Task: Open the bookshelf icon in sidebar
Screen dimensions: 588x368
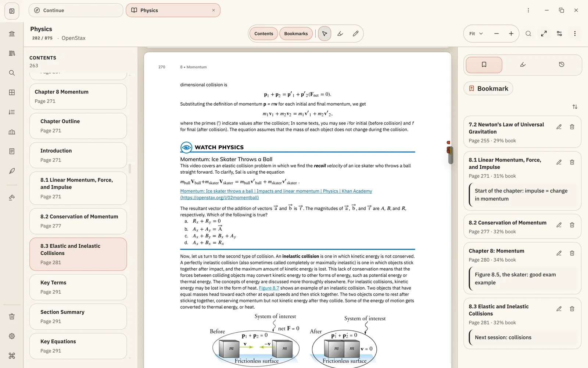Action: (x=12, y=53)
